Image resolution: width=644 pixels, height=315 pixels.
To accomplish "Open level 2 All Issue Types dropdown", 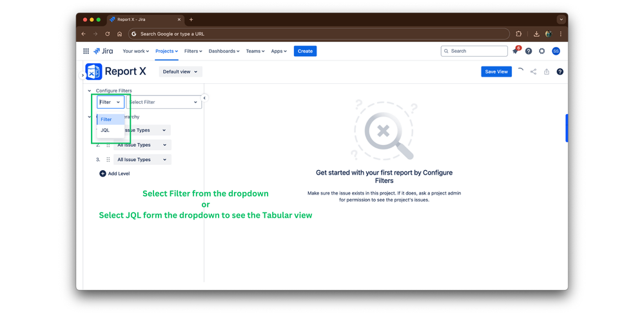I will [x=142, y=145].
